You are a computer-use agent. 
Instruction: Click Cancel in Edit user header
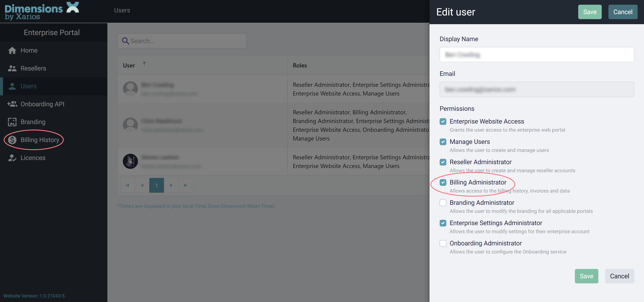[x=623, y=12]
